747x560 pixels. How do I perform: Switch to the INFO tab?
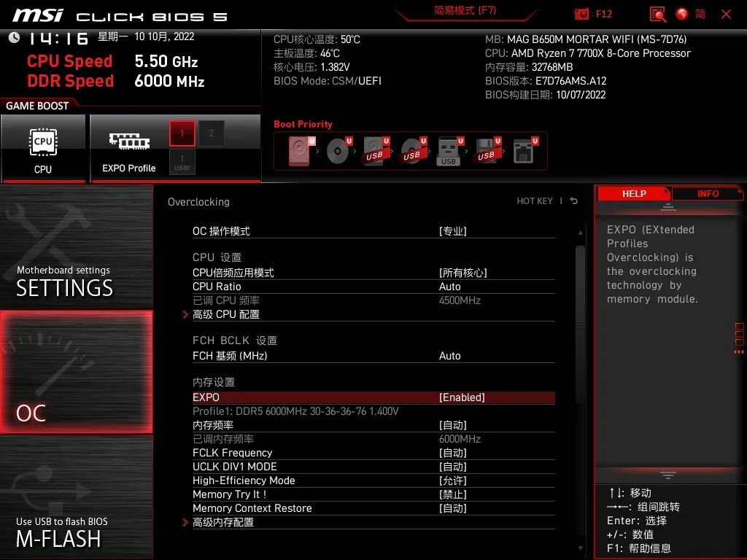(x=708, y=194)
